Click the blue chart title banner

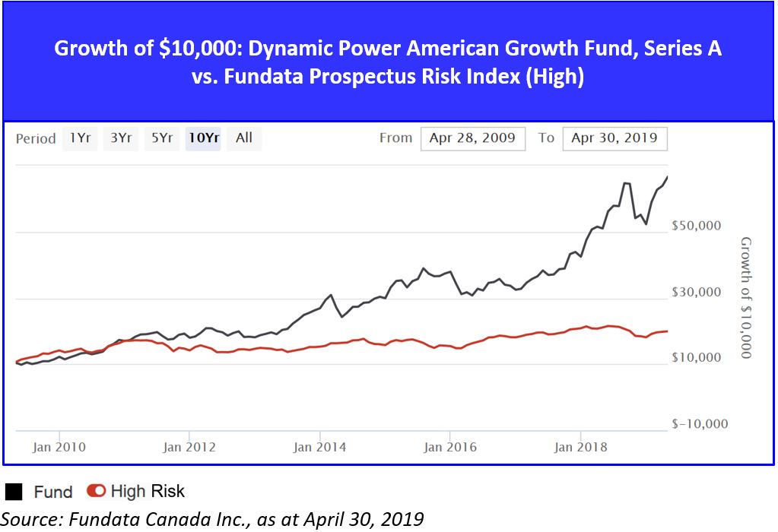[x=388, y=63]
